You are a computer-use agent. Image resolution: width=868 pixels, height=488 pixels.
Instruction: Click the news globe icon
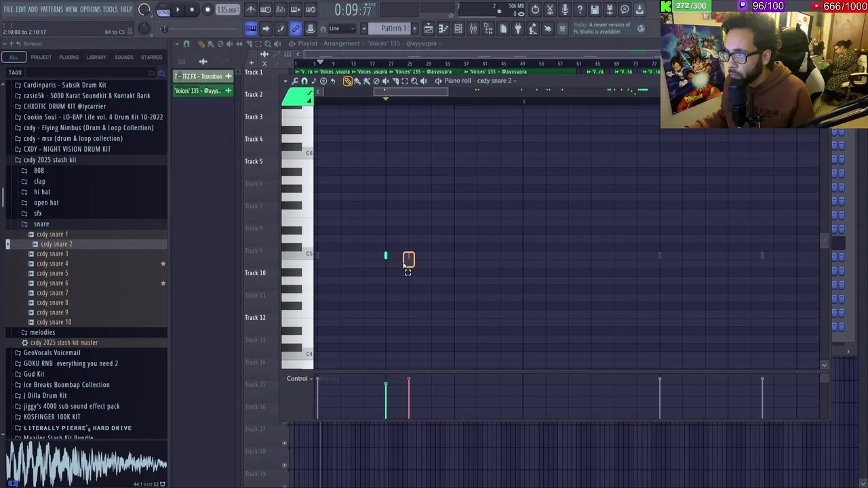click(641, 28)
